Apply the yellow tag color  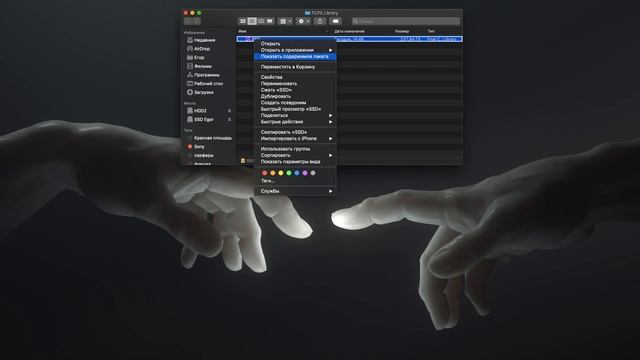[281, 173]
